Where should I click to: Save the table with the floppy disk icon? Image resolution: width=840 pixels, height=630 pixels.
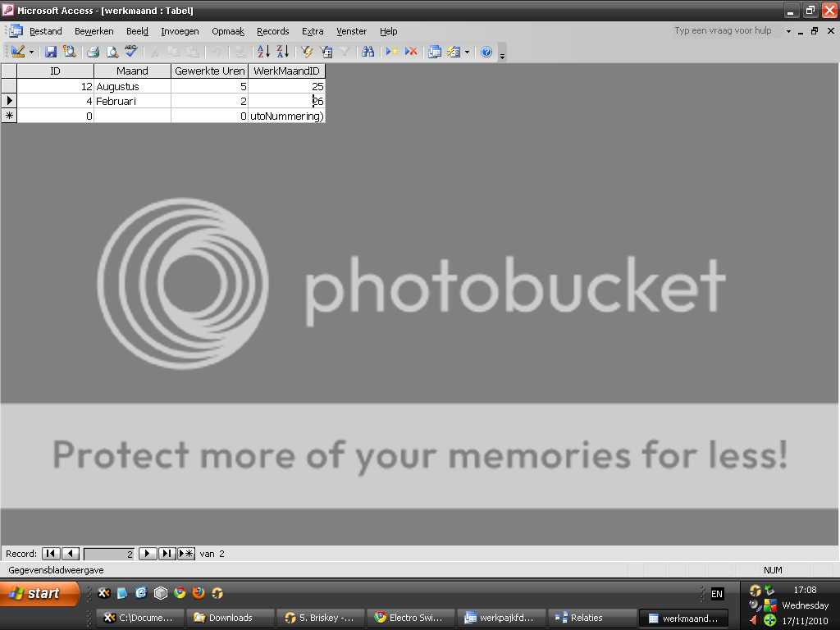(x=51, y=52)
